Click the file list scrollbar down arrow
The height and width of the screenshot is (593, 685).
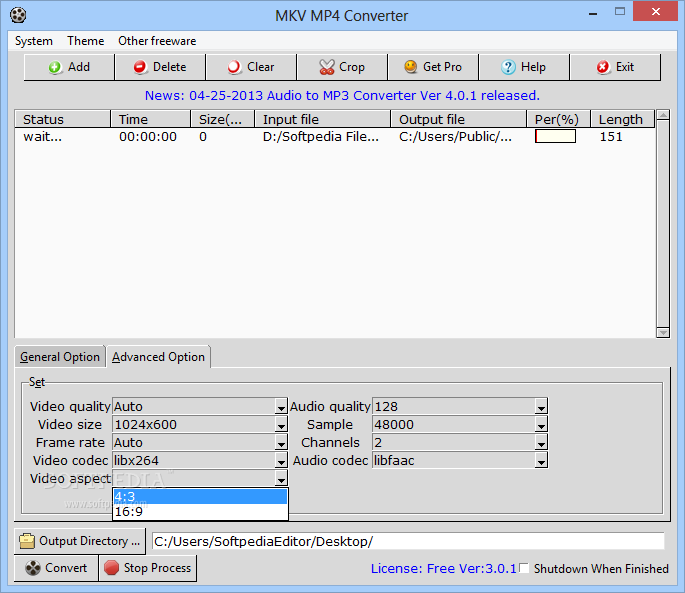tap(663, 333)
